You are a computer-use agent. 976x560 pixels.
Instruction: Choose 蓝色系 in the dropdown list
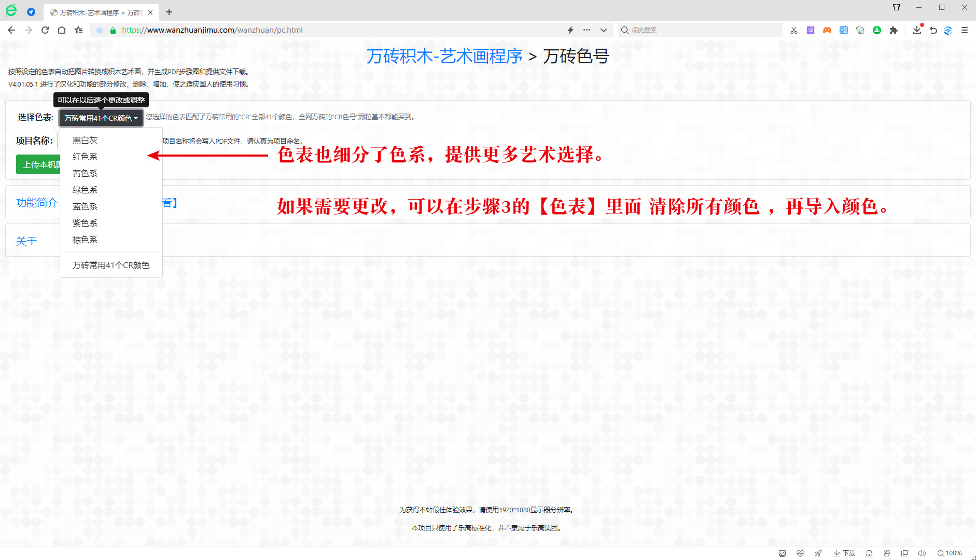click(85, 206)
